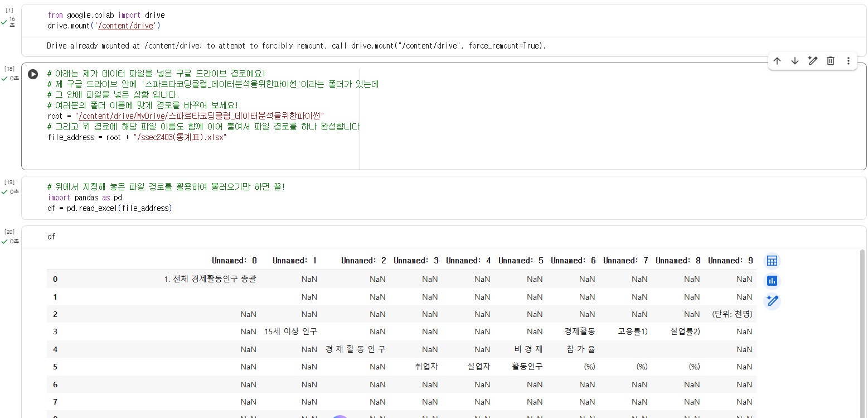Viewport: 868px width, 418px height.
Task: Click the '(단위: 천명)' cell
Action: tap(732, 314)
